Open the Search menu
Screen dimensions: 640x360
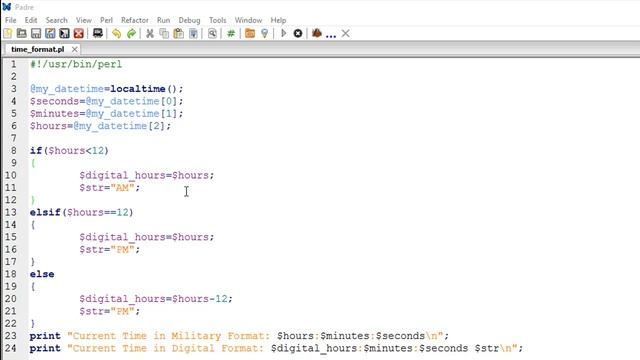tap(56, 20)
